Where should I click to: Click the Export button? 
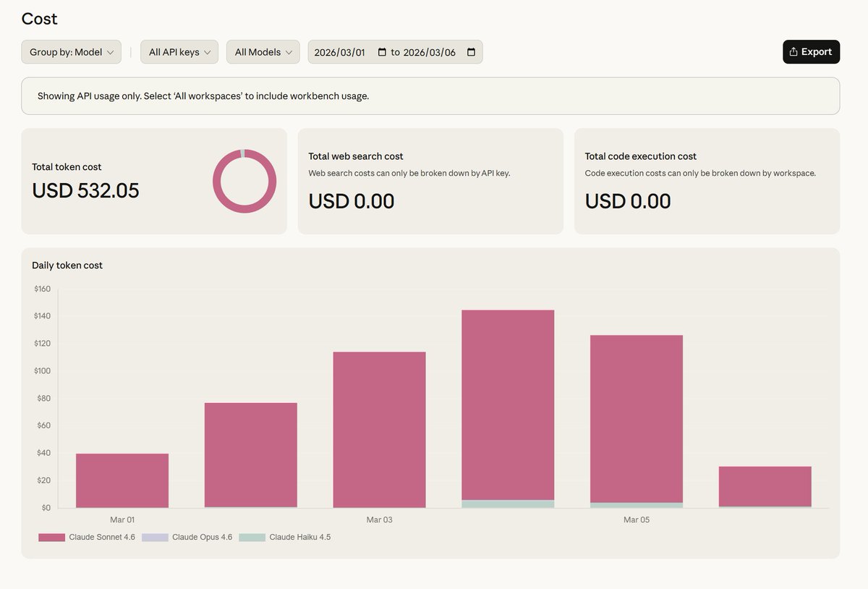click(x=811, y=52)
